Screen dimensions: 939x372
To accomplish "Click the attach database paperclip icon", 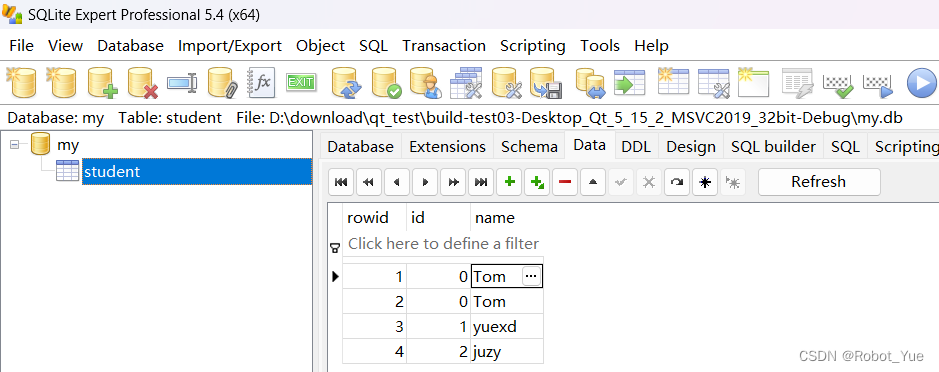I will (x=223, y=83).
